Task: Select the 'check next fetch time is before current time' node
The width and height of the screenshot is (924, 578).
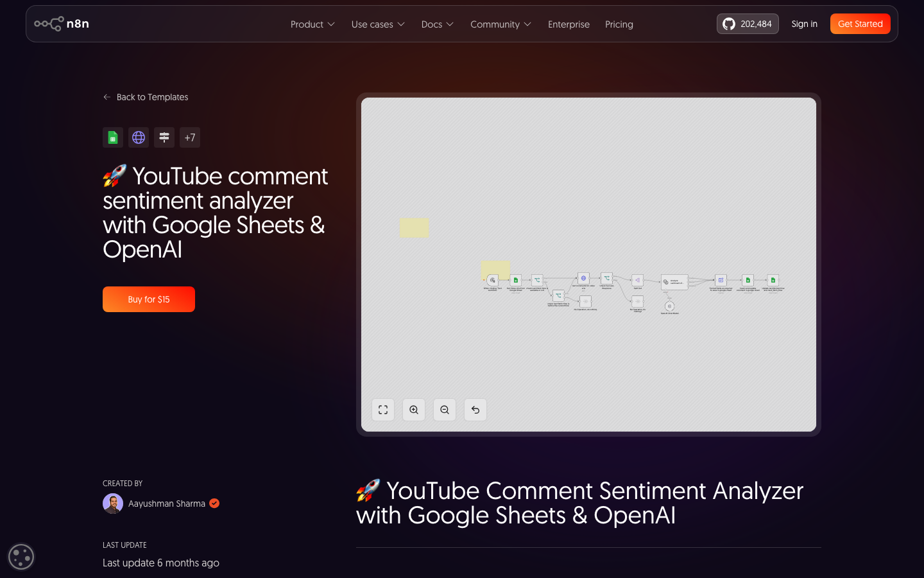Action: [x=559, y=296]
